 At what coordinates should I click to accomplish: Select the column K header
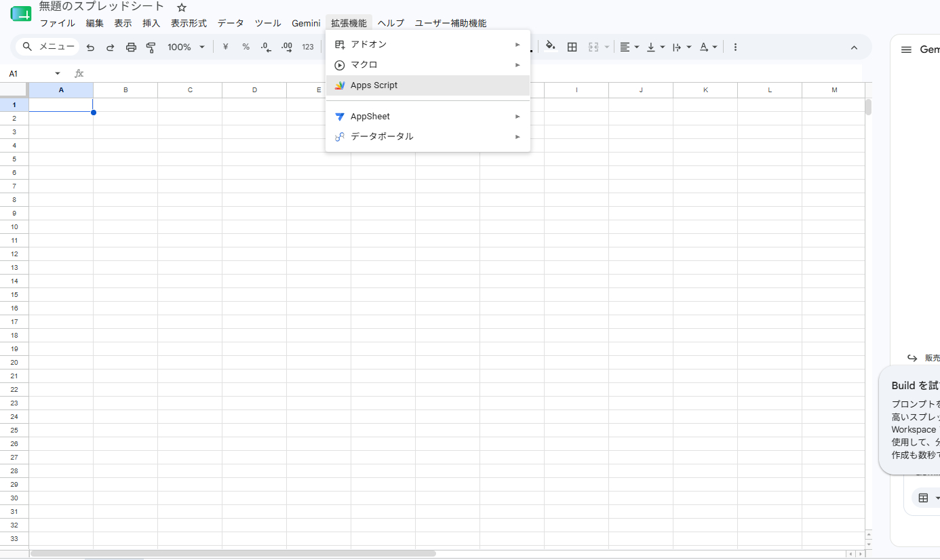[705, 90]
